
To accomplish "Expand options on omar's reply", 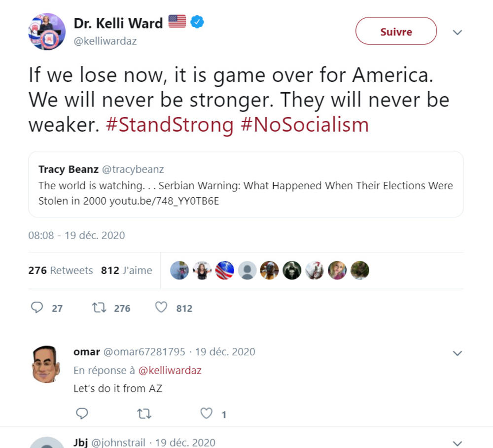I will click(458, 353).
